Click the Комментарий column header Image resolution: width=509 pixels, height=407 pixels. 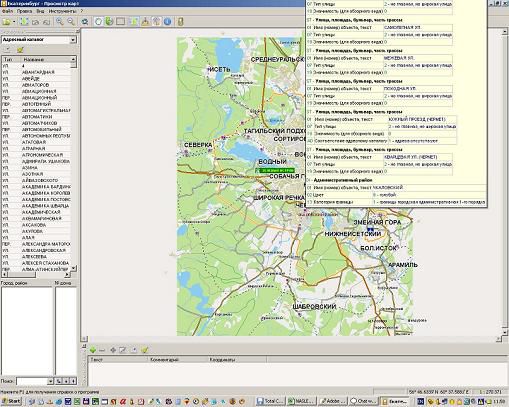point(177,360)
